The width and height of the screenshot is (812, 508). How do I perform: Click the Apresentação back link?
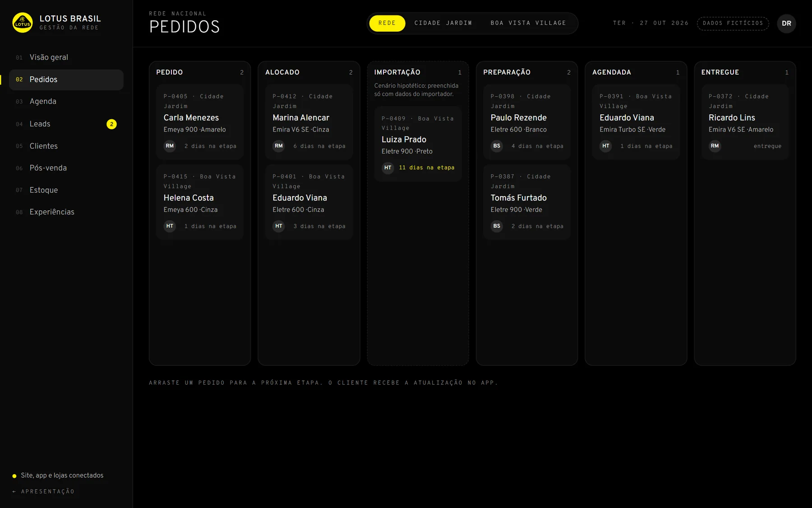click(43, 491)
